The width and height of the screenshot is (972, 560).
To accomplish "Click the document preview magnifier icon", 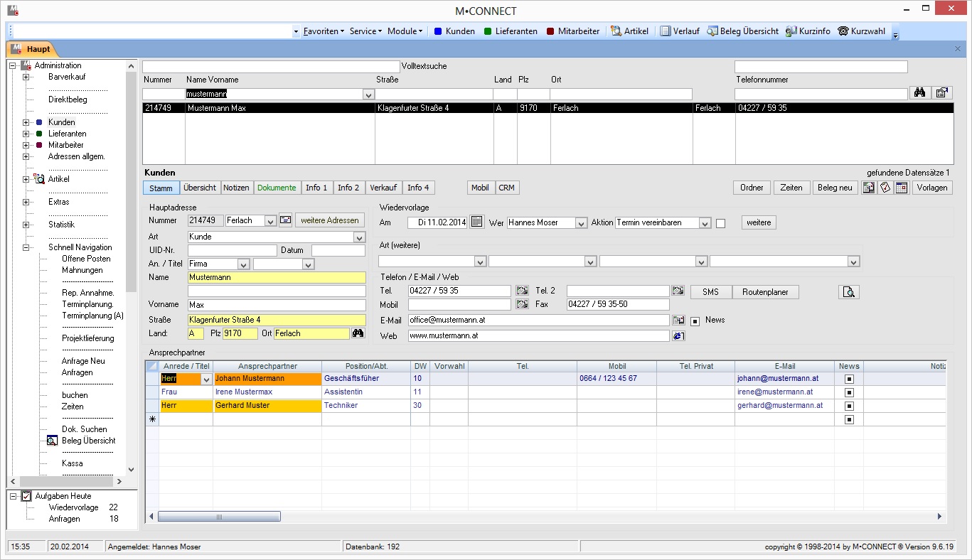I will [849, 292].
